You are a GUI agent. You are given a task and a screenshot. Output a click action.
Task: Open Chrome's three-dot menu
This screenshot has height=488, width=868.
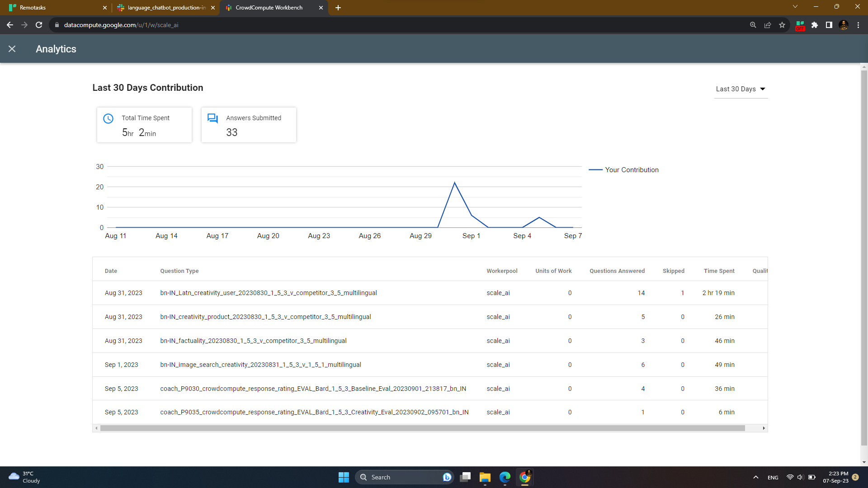click(x=858, y=25)
